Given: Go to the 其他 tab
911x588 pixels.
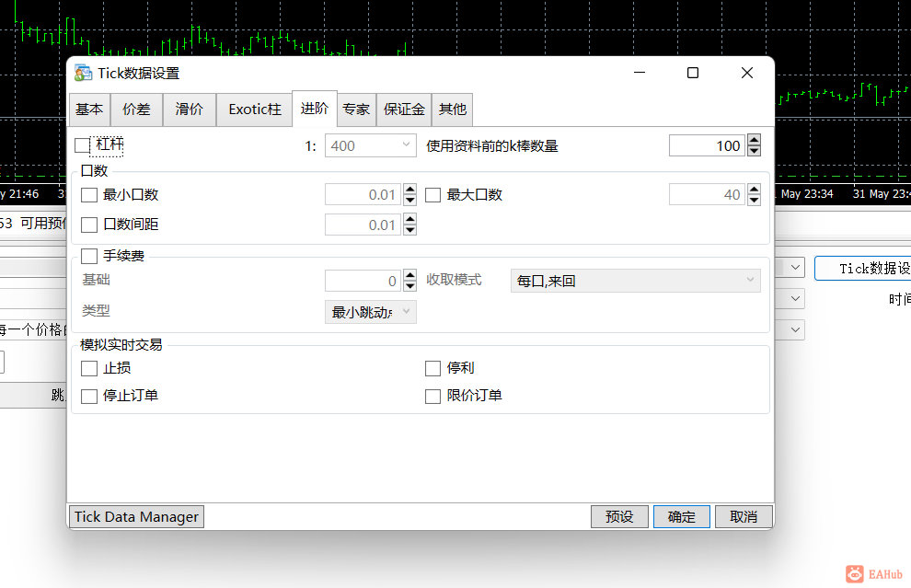Looking at the screenshot, I should point(453,110).
